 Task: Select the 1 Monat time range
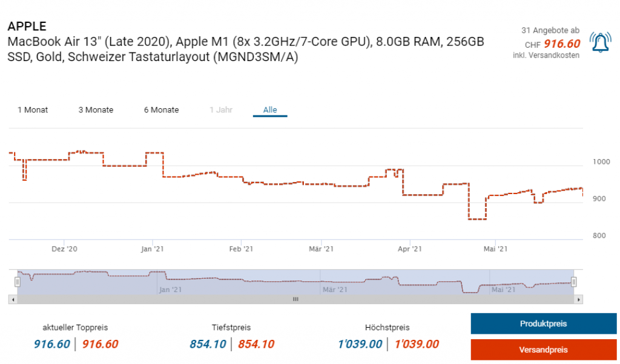pos(33,110)
